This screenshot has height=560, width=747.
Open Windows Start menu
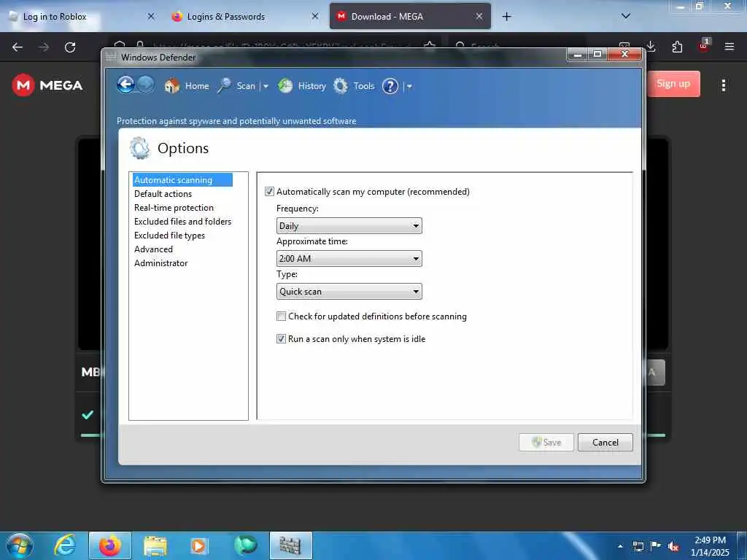(19, 545)
